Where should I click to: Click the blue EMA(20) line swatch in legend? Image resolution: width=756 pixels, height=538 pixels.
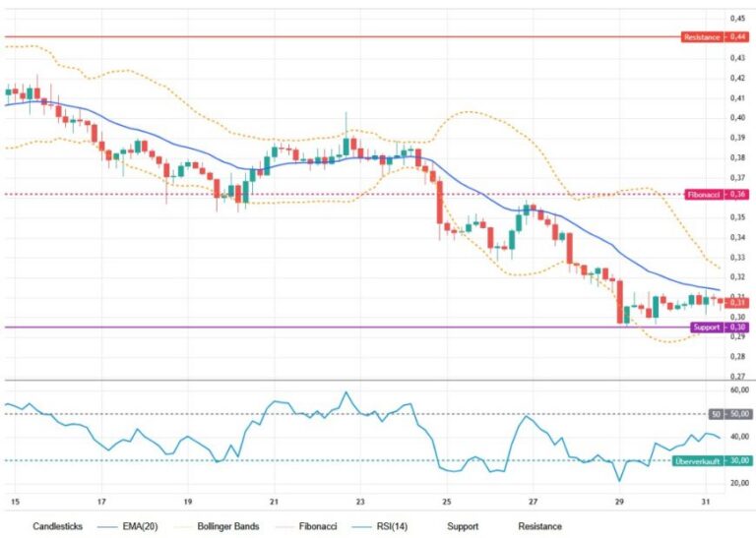pyautogui.click(x=108, y=527)
